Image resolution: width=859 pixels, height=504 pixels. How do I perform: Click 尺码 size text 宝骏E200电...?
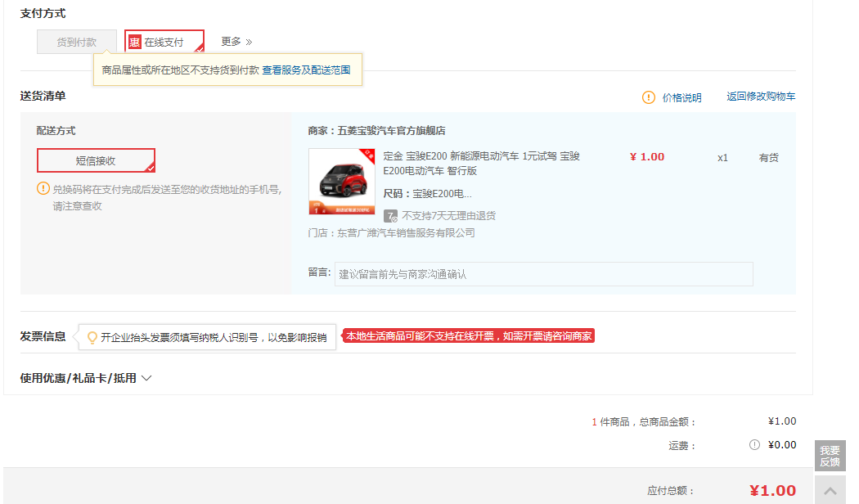[x=442, y=193]
